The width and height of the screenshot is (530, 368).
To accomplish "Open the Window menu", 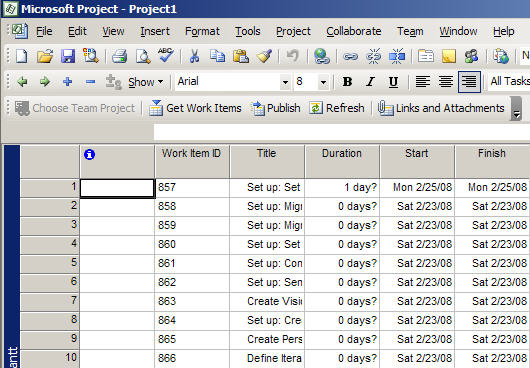I will tap(458, 31).
